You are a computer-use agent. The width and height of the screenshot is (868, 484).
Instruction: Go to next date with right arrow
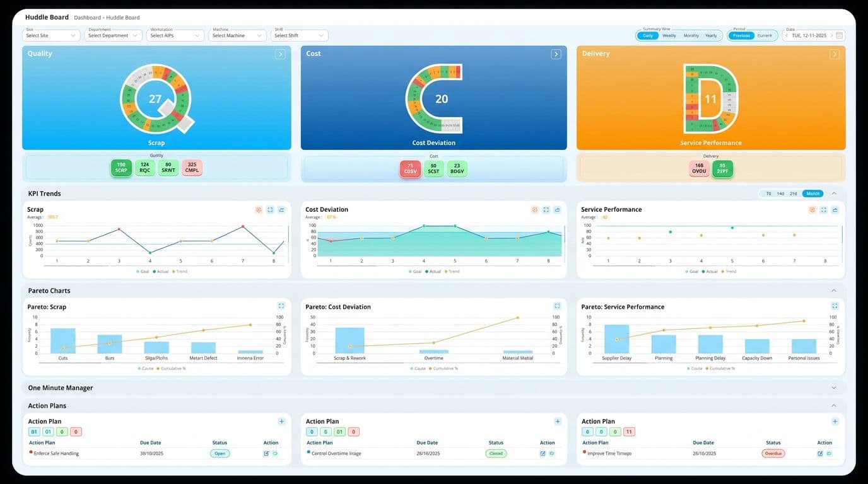pos(831,36)
